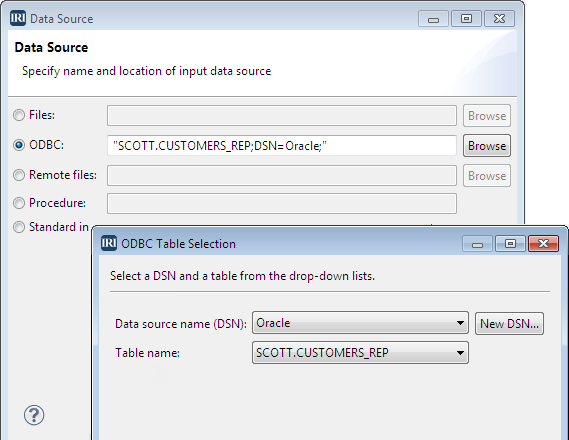The height and width of the screenshot is (440, 569).
Task: Choose the Standard in radio option
Action: point(19,227)
